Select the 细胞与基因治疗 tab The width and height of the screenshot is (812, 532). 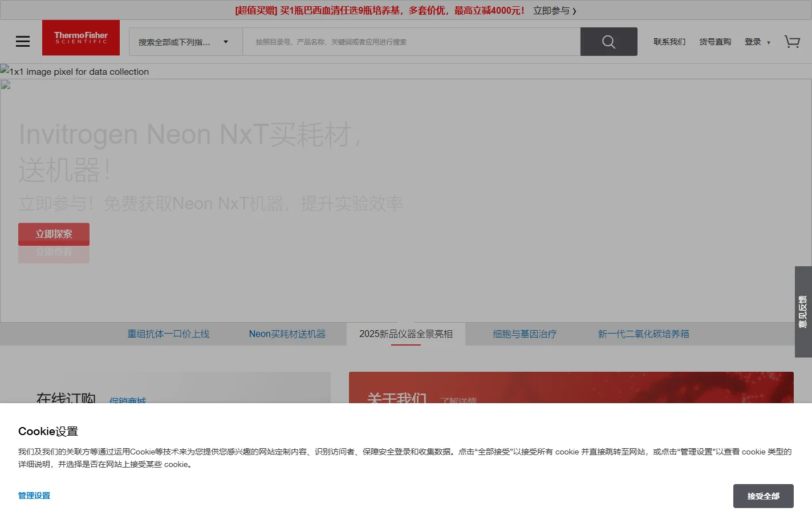pos(525,334)
